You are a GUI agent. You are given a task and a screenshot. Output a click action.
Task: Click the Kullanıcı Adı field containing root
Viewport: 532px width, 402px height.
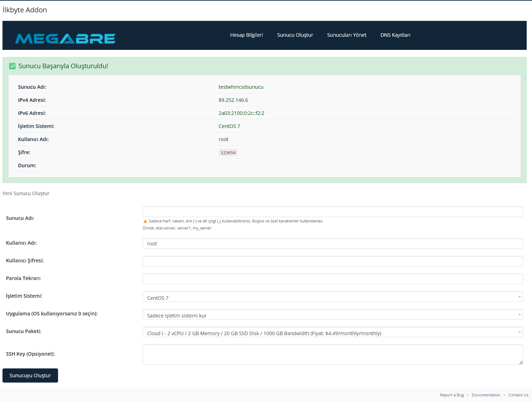(x=332, y=244)
